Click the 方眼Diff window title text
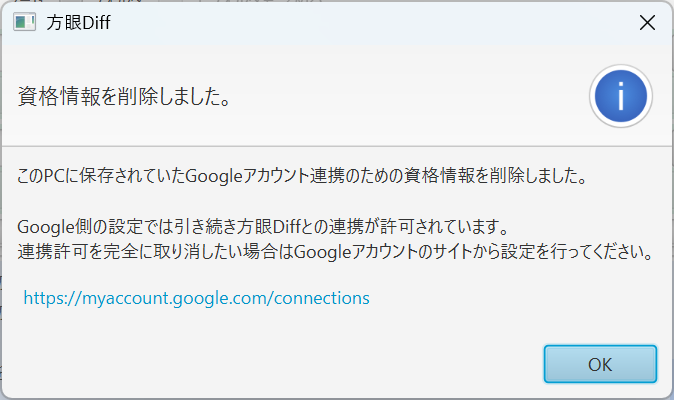 (79, 24)
